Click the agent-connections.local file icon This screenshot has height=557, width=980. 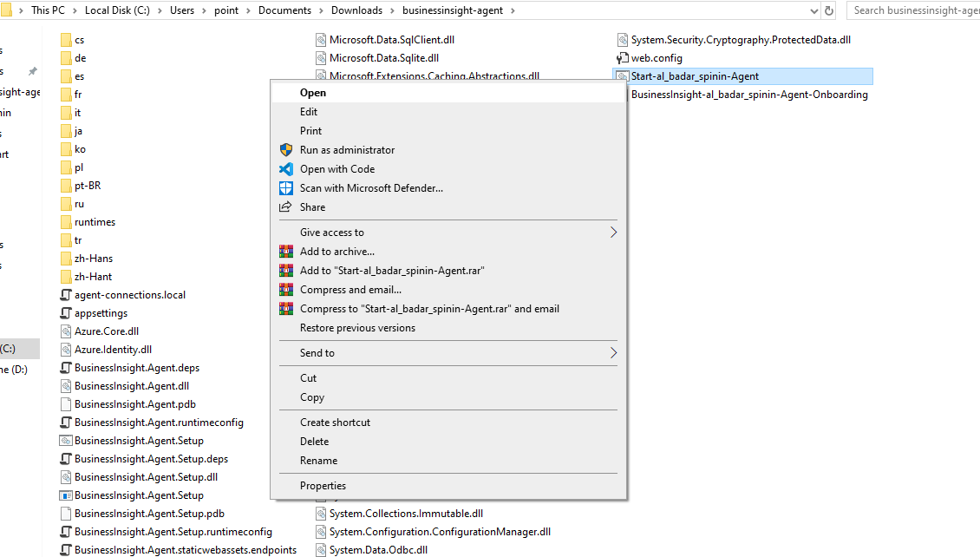click(x=66, y=295)
